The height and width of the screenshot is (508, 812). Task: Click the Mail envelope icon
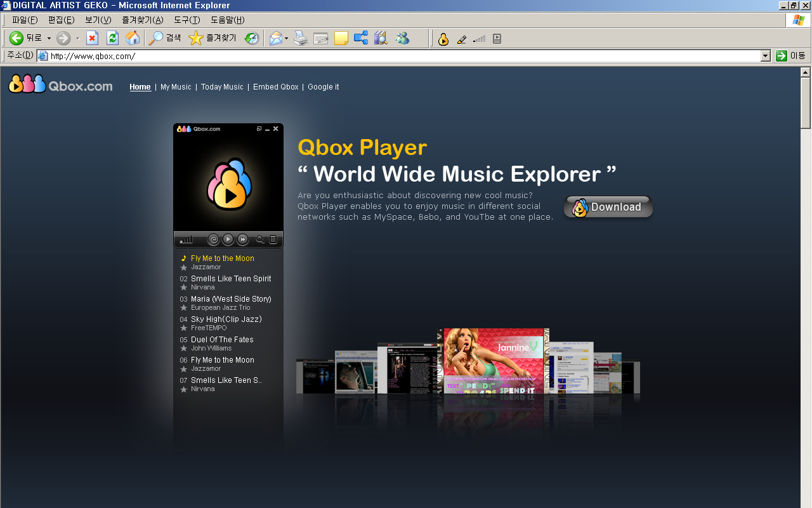(x=275, y=38)
